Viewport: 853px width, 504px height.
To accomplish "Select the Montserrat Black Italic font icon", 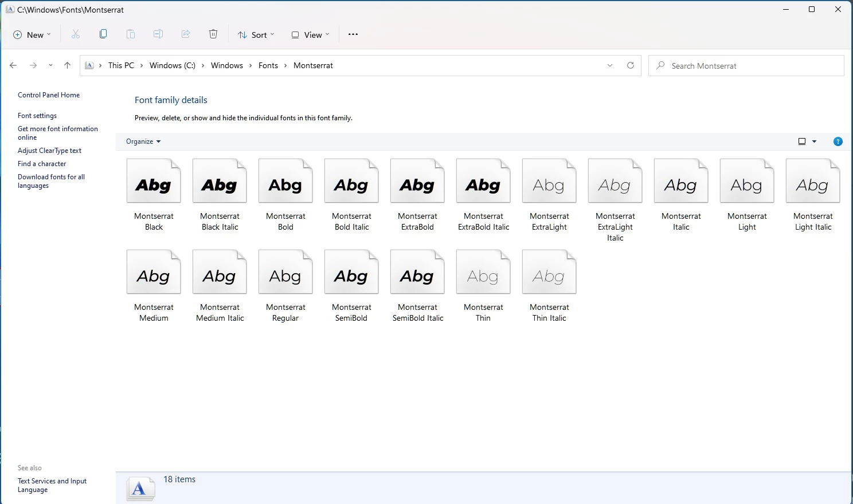I will tap(220, 181).
